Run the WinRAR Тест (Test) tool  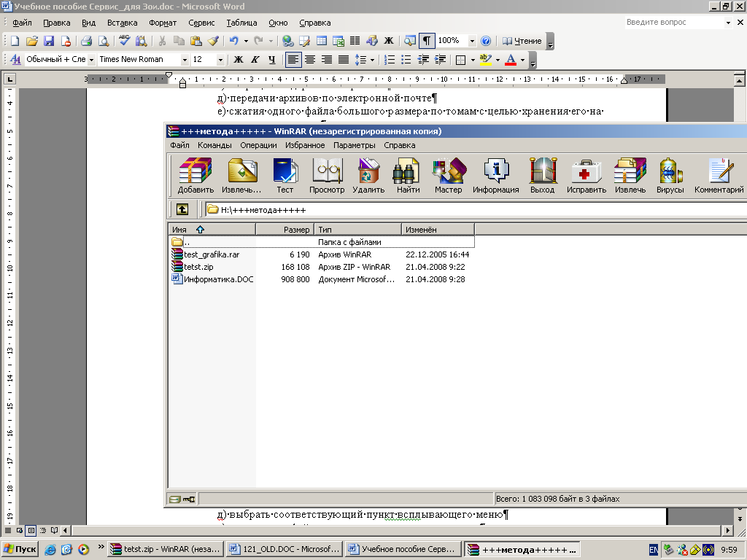coord(285,176)
